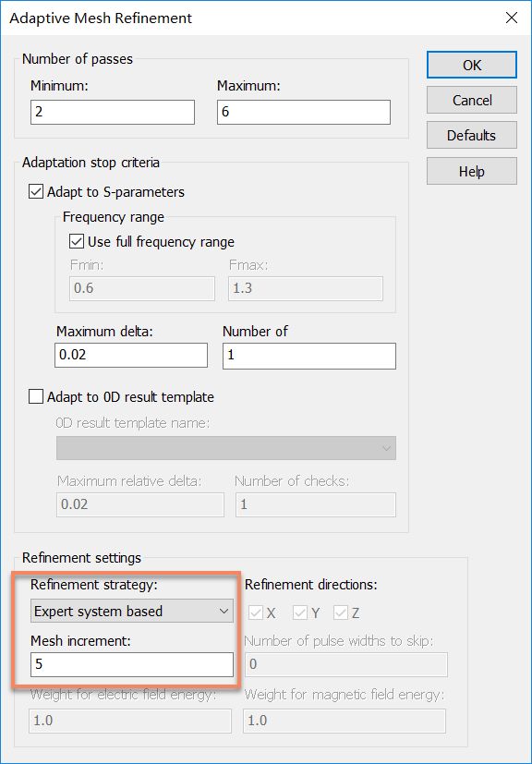The height and width of the screenshot is (764, 532).
Task: Click the Minimum passes input field
Action: pos(113,112)
